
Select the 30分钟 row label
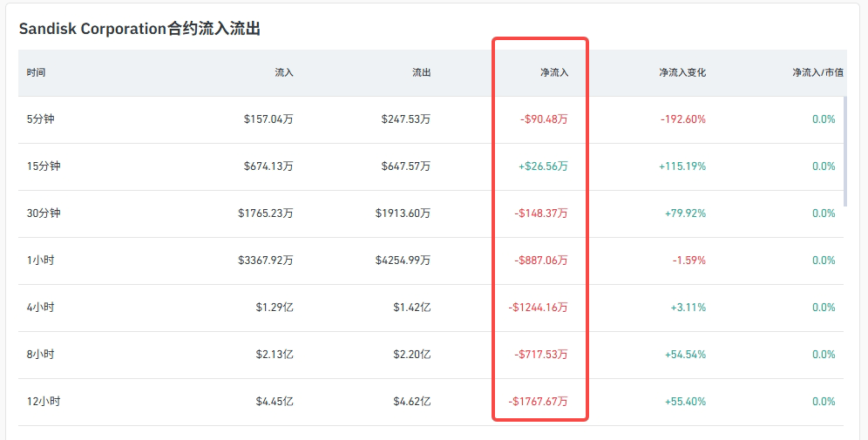(44, 213)
